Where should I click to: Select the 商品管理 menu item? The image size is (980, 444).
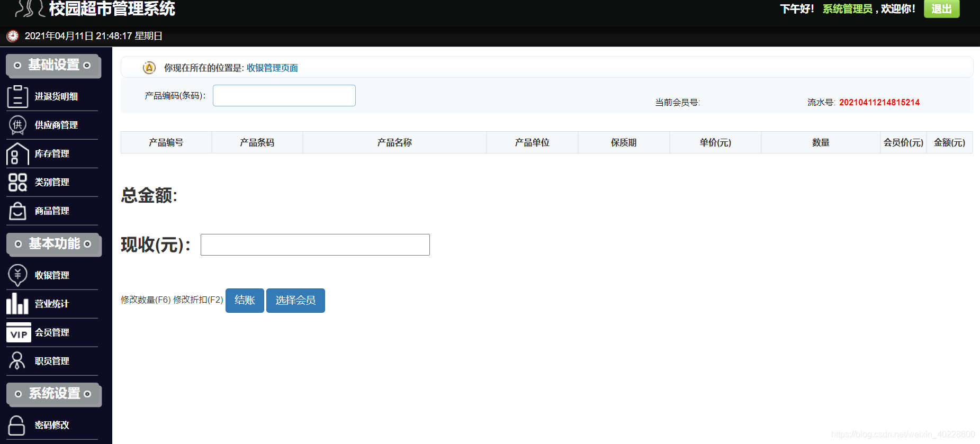[x=52, y=211]
